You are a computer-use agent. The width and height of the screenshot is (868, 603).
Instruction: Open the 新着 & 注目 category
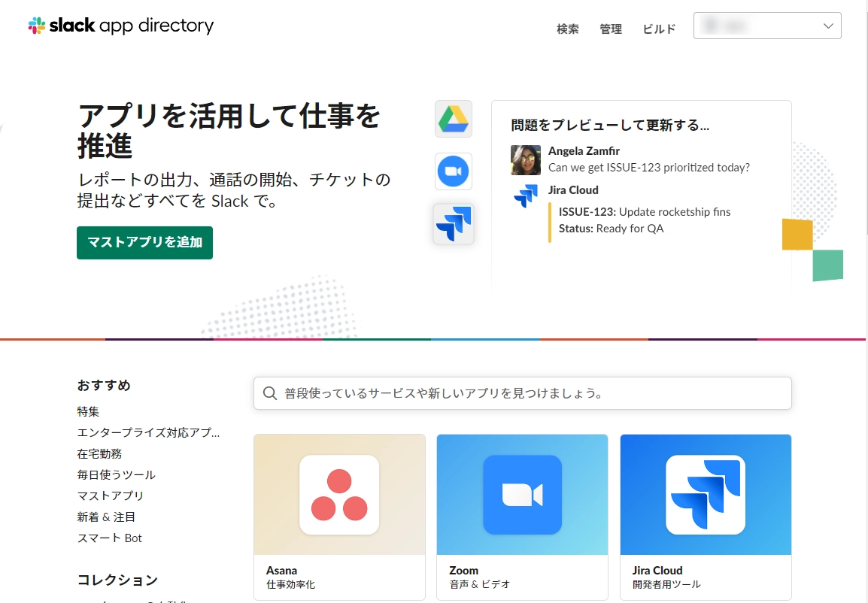pyautogui.click(x=106, y=517)
